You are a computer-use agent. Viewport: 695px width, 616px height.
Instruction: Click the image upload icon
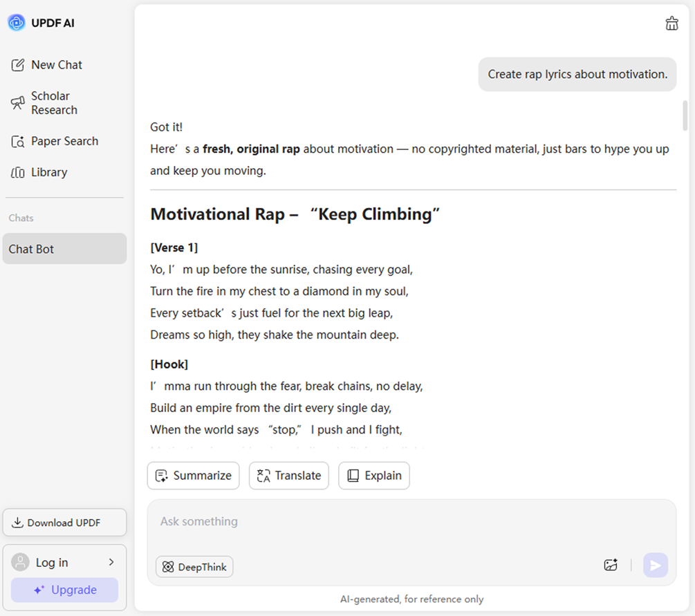[x=611, y=565]
